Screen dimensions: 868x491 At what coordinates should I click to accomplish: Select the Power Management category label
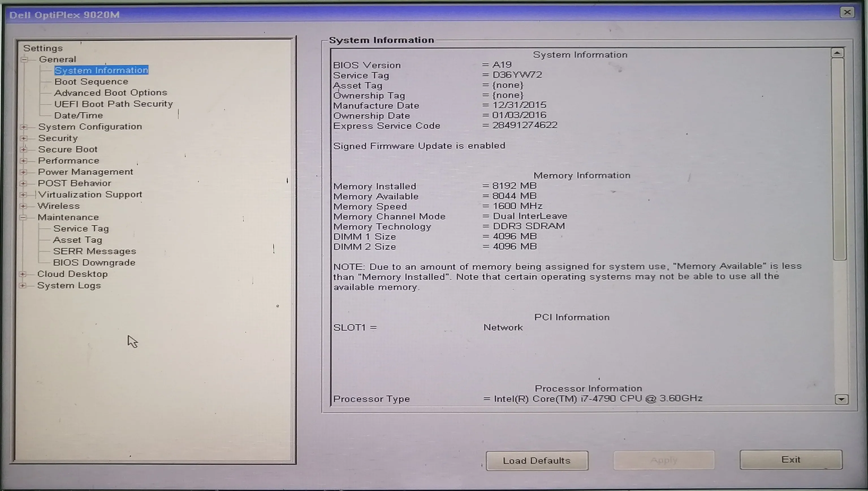(x=85, y=172)
